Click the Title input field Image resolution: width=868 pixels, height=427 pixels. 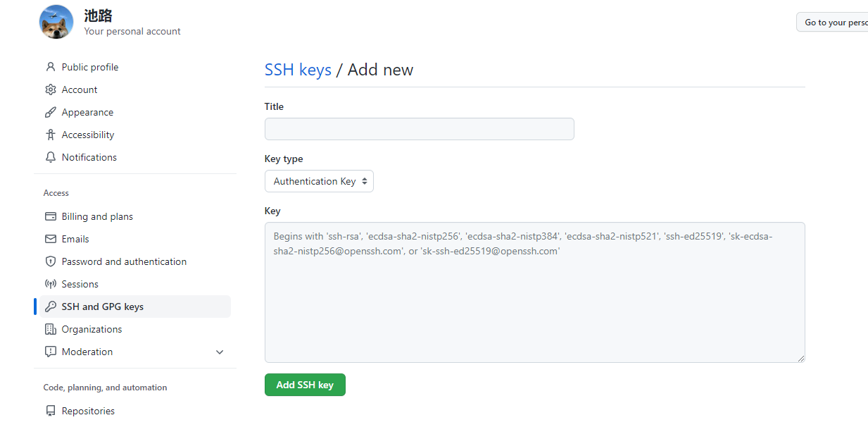(419, 129)
